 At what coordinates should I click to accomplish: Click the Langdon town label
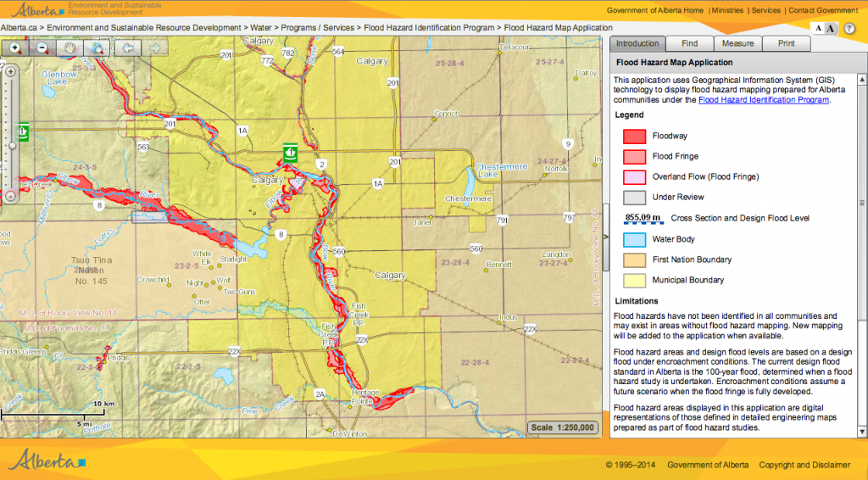tap(556, 254)
